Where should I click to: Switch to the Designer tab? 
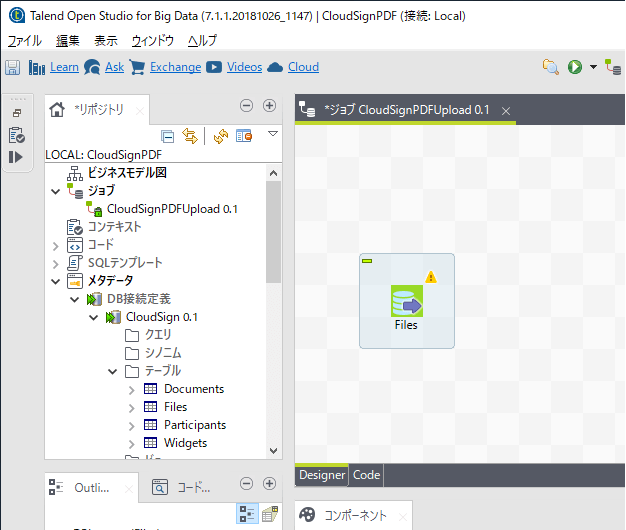[322, 475]
